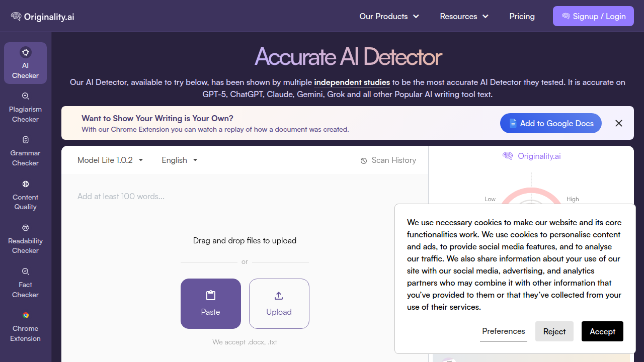Click the 'Accurate AI Detector' heading
This screenshot has width=644, height=362.
[x=348, y=57]
